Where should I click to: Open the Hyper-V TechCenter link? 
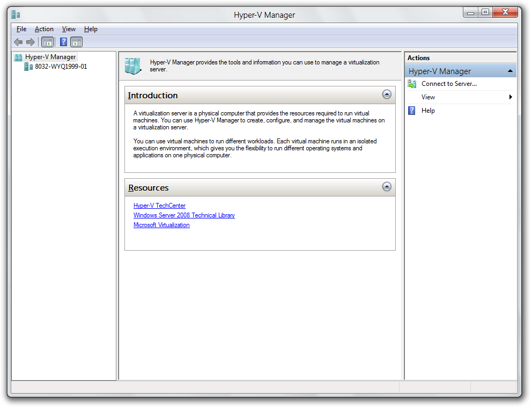(159, 206)
